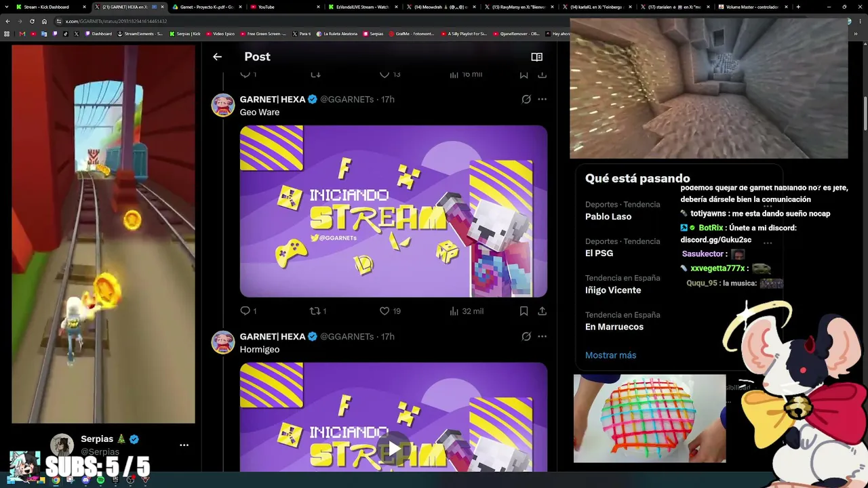The image size is (868, 488).
Task: Open the Twitch bookmark icon
Action: (x=55, y=34)
